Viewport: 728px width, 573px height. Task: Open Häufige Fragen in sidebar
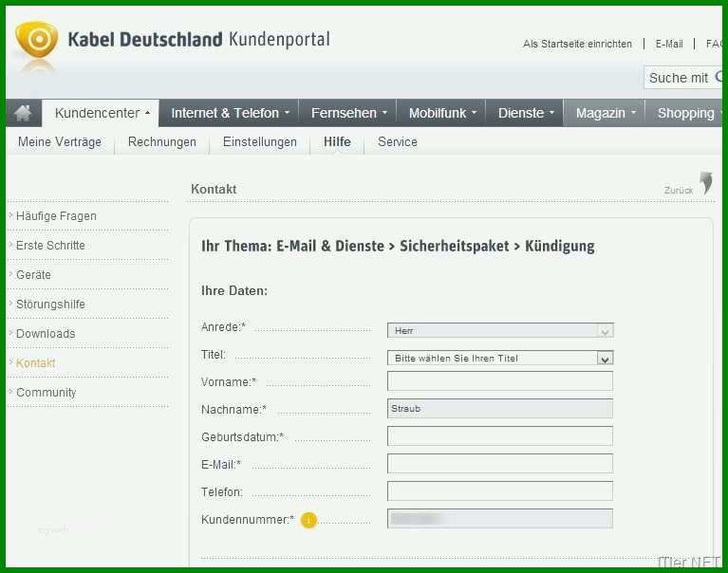(x=56, y=216)
